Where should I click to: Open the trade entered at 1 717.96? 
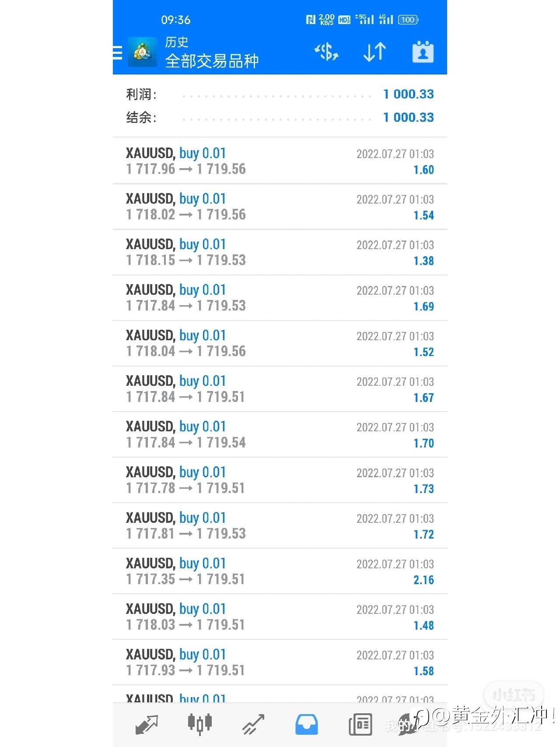(280, 161)
